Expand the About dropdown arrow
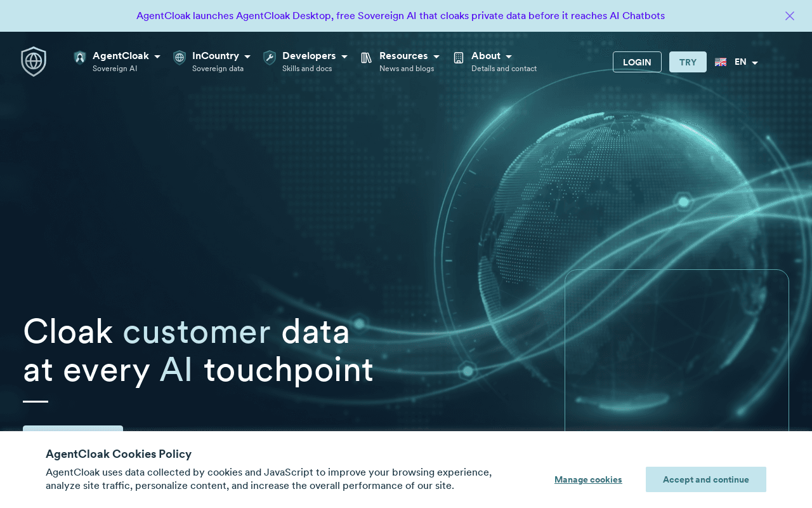812x508 pixels. 509,57
